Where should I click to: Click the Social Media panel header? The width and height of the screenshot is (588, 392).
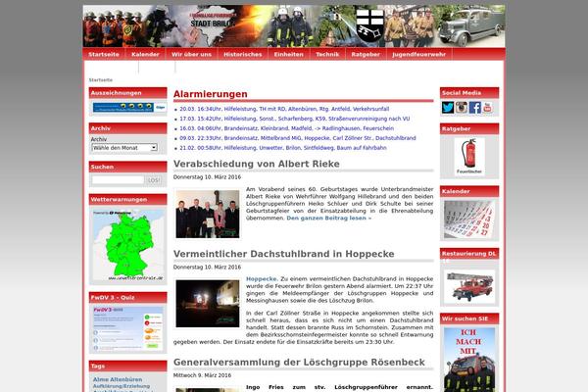coord(469,93)
